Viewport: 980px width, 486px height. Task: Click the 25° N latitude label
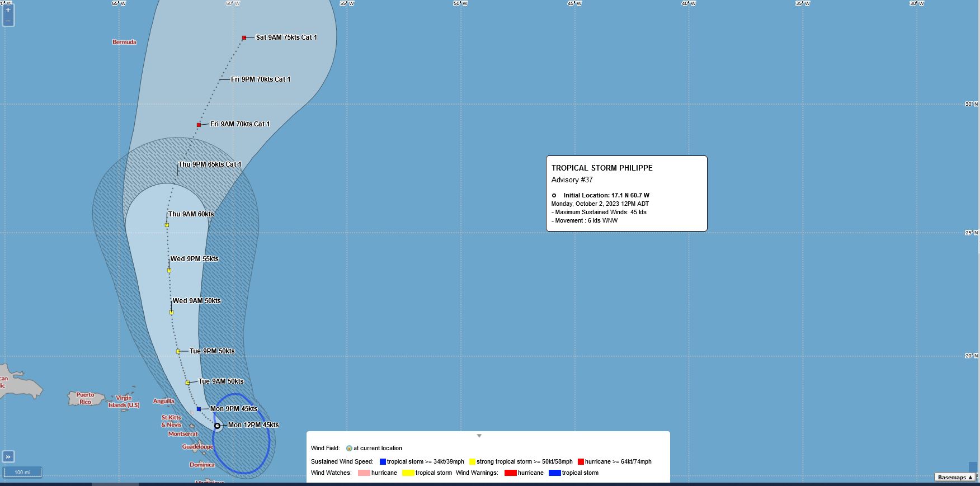972,233
